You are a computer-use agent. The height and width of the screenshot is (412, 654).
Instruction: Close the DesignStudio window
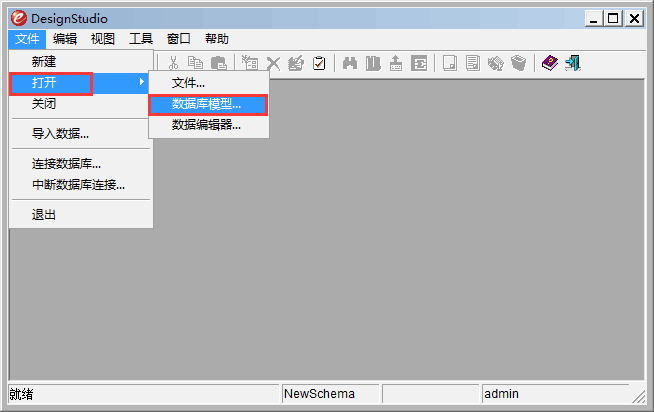(x=634, y=18)
